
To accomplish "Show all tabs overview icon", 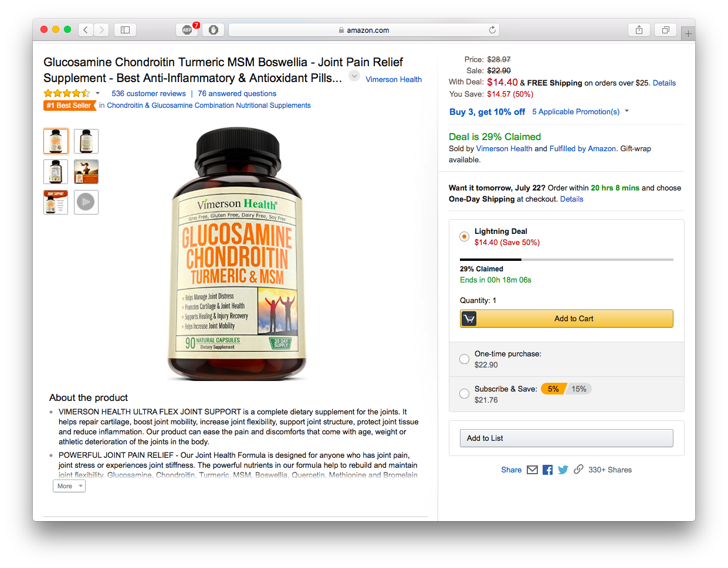I will click(666, 30).
